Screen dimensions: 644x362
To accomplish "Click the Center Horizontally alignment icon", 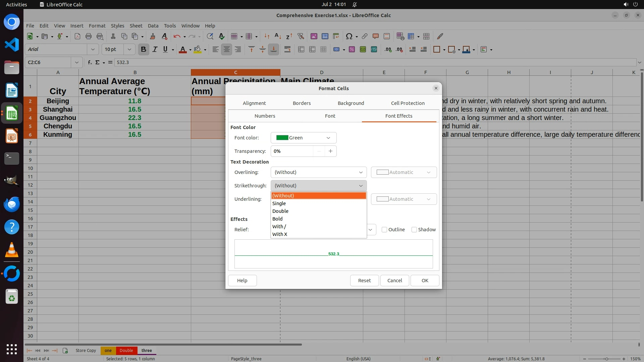I will [x=227, y=49].
